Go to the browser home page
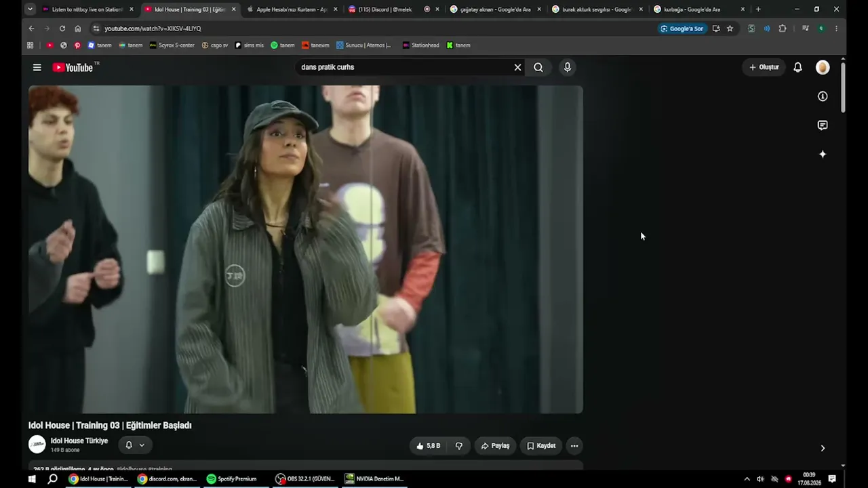This screenshot has height=488, width=868. [x=78, y=28]
